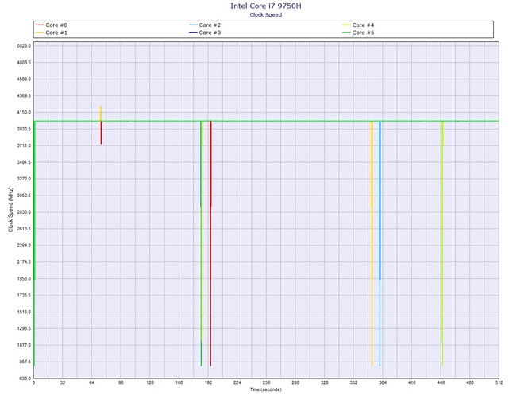Click the 64 x-axis tick label

[91, 382]
